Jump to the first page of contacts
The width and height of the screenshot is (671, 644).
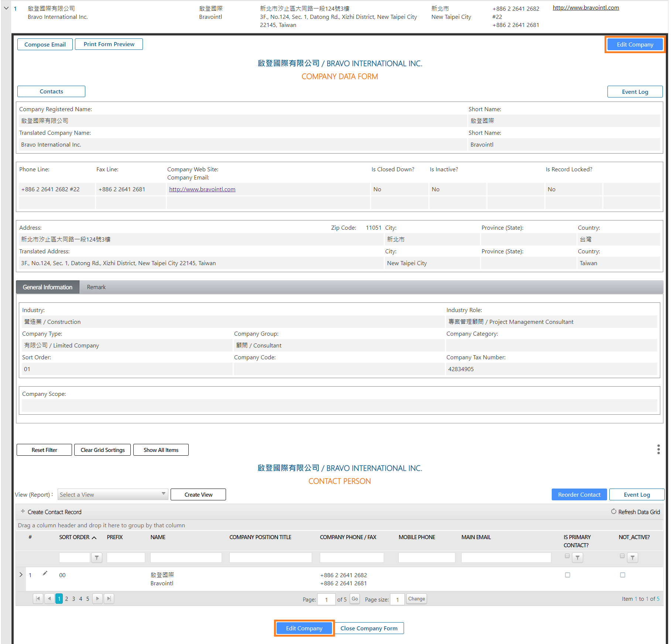click(x=38, y=599)
